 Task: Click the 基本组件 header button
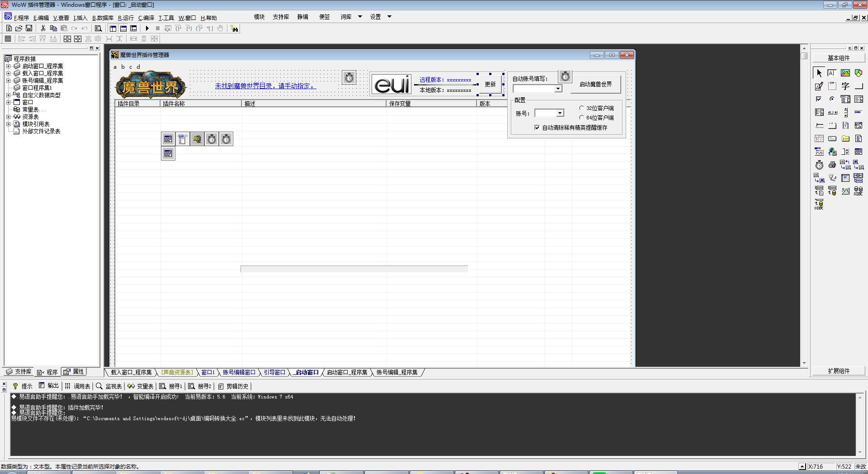point(839,58)
